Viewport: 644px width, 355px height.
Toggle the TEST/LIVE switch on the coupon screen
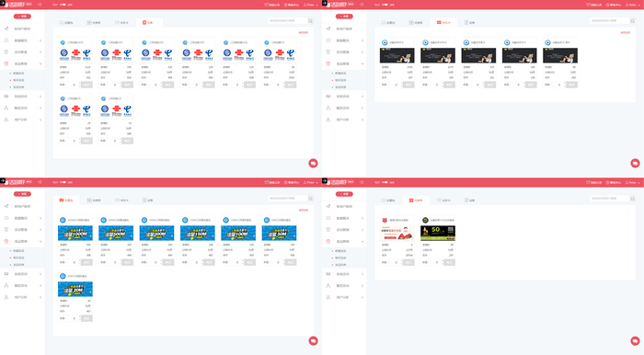385,182
